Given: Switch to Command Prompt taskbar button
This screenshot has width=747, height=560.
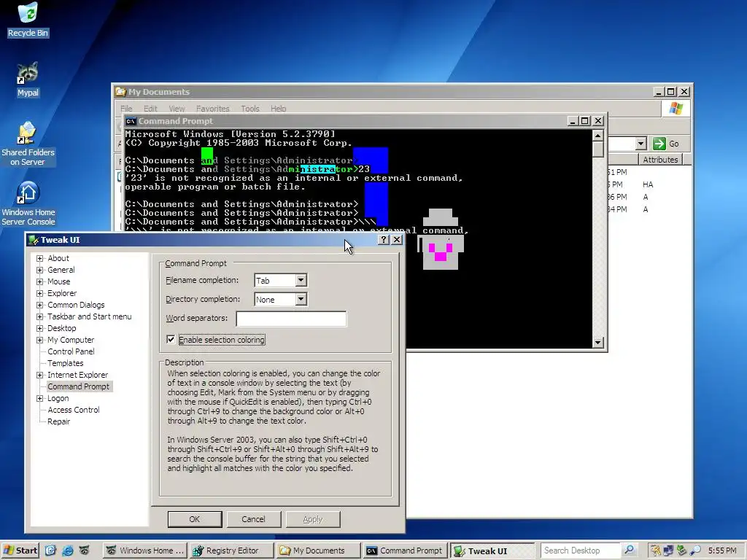Looking at the screenshot, I should (405, 551).
